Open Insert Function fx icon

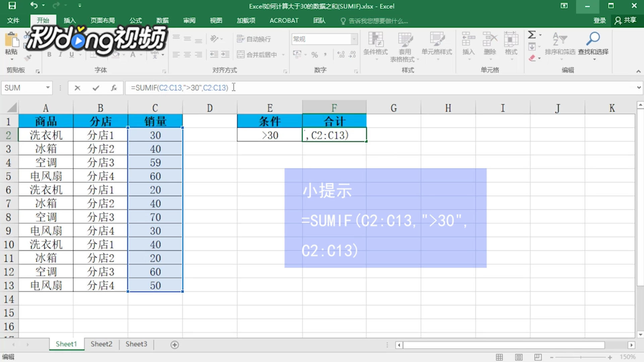[114, 88]
